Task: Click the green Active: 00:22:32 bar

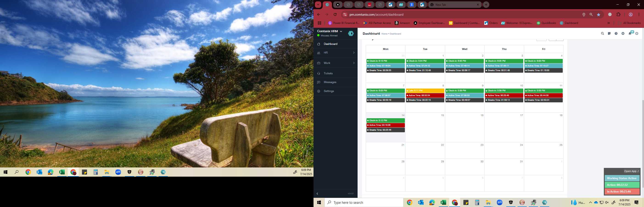Action: pyautogui.click(x=622, y=185)
